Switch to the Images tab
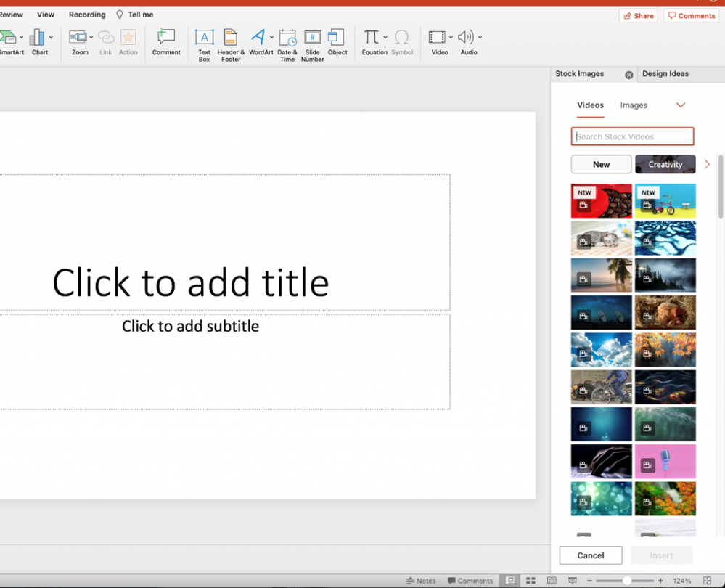Image resolution: width=725 pixels, height=588 pixels. pyautogui.click(x=634, y=105)
